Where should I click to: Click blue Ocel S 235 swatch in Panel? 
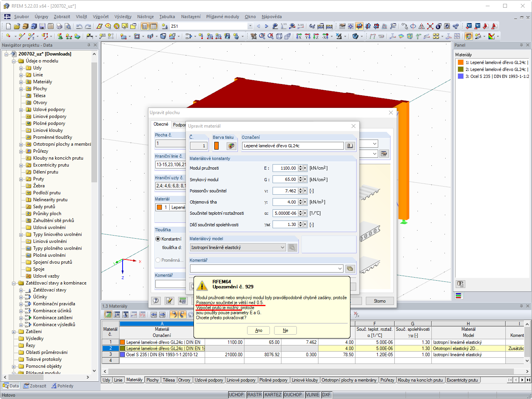click(460, 76)
